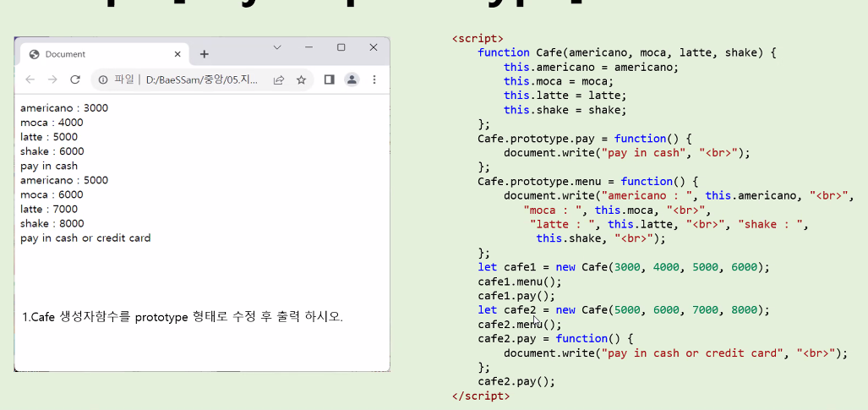Click the text 'moca : 6000'
This screenshot has width=868, height=410.
click(52, 194)
